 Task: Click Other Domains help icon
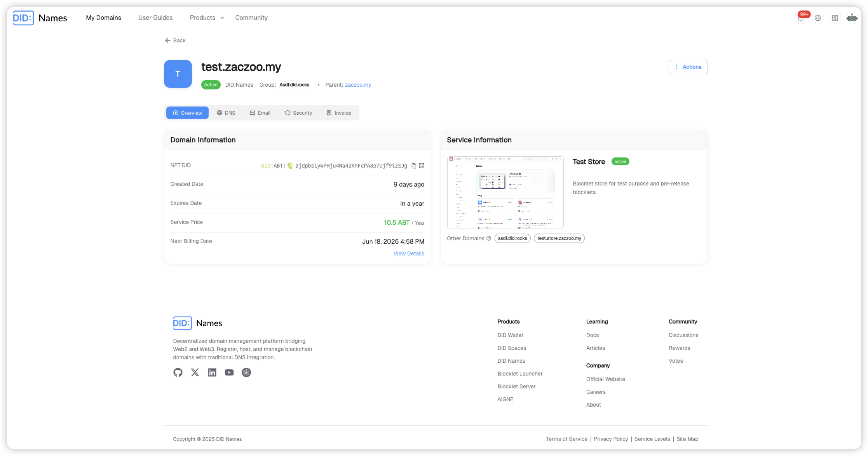489,238
